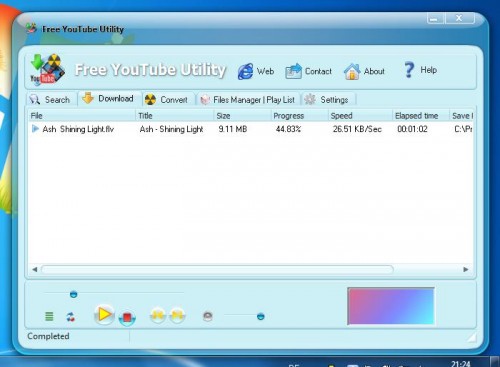Viewport: 500px width, 367px height.
Task: Click the '9.11 MB' size value
Action: click(x=233, y=129)
